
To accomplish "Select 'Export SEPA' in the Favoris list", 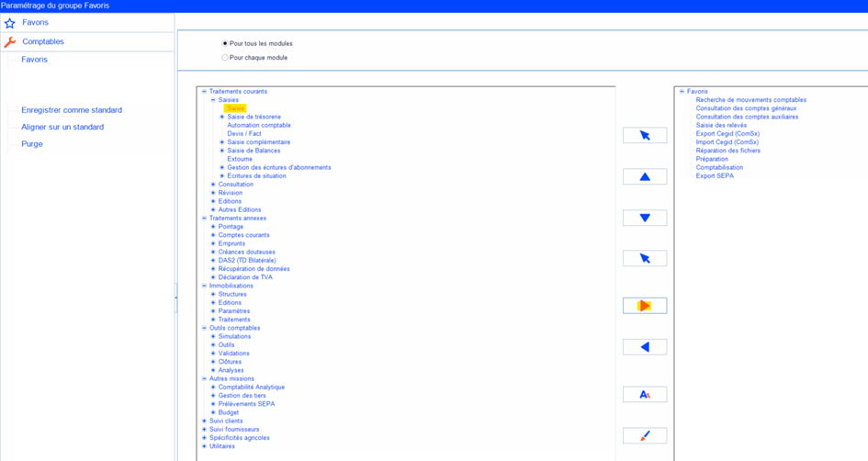I will (x=715, y=175).
